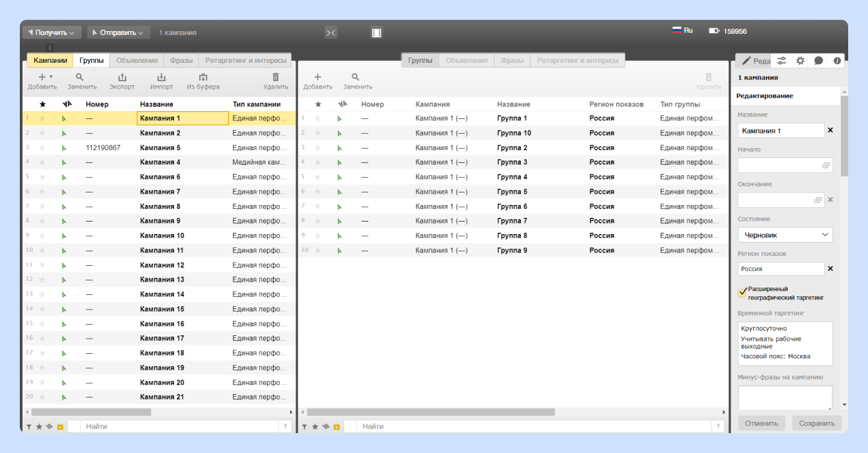Click Заменить search icon in groups pane
The width and height of the screenshot is (868, 453).
(x=356, y=77)
